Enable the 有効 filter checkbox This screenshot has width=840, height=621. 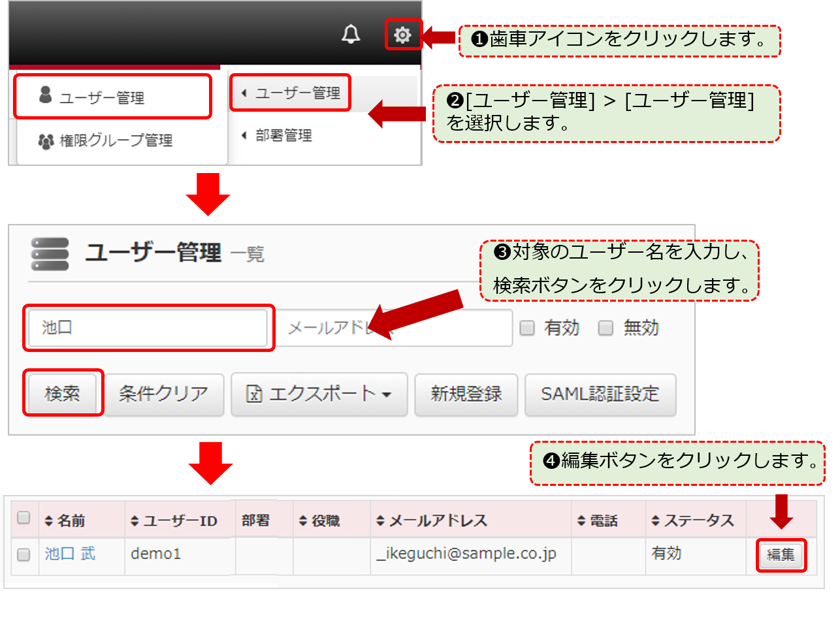click(527, 328)
